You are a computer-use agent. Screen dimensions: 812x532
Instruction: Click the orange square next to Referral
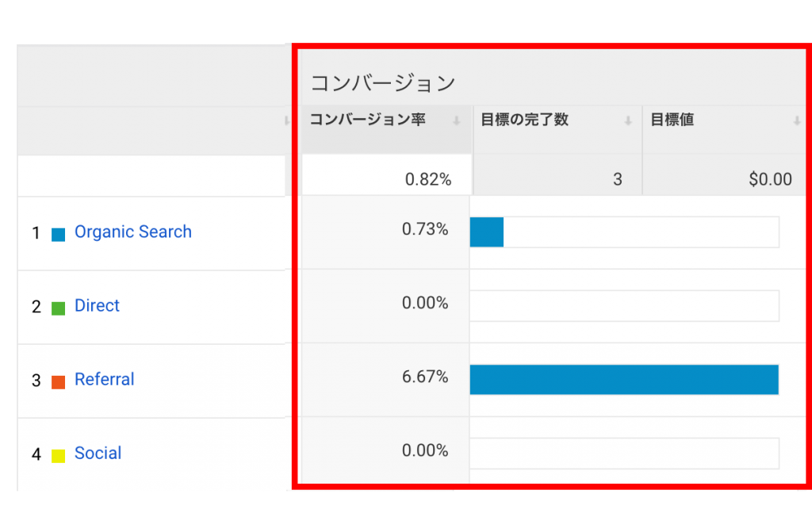coord(58,382)
